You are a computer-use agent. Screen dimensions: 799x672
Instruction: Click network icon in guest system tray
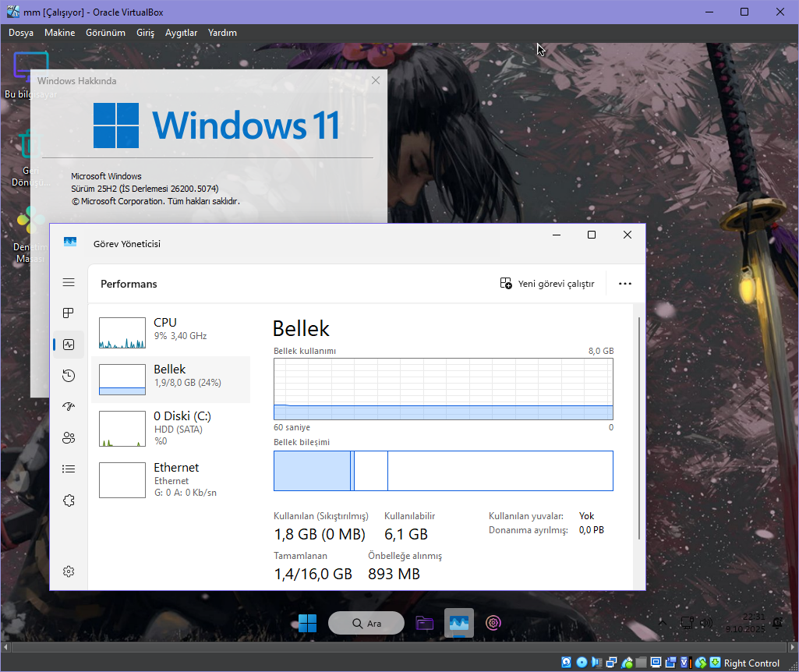click(688, 623)
